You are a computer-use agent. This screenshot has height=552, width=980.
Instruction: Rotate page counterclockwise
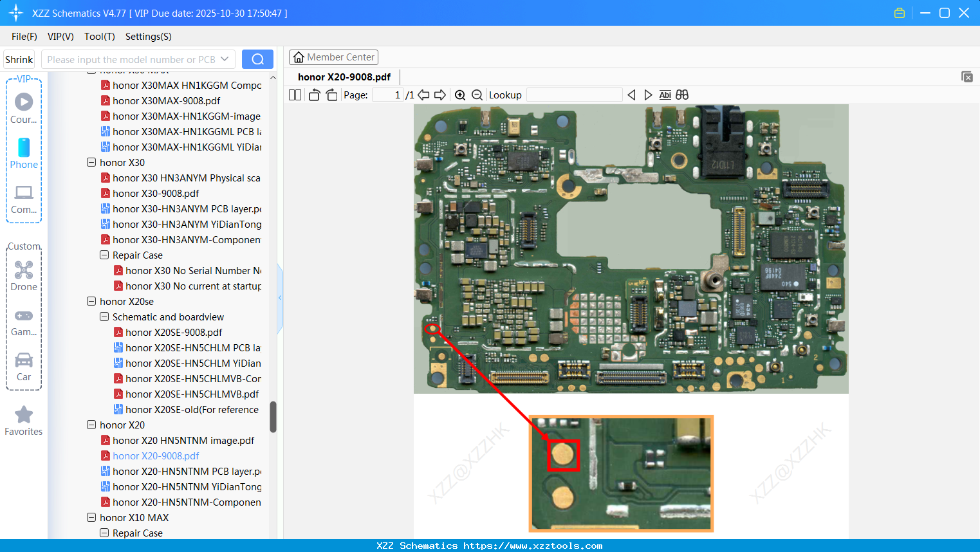314,95
